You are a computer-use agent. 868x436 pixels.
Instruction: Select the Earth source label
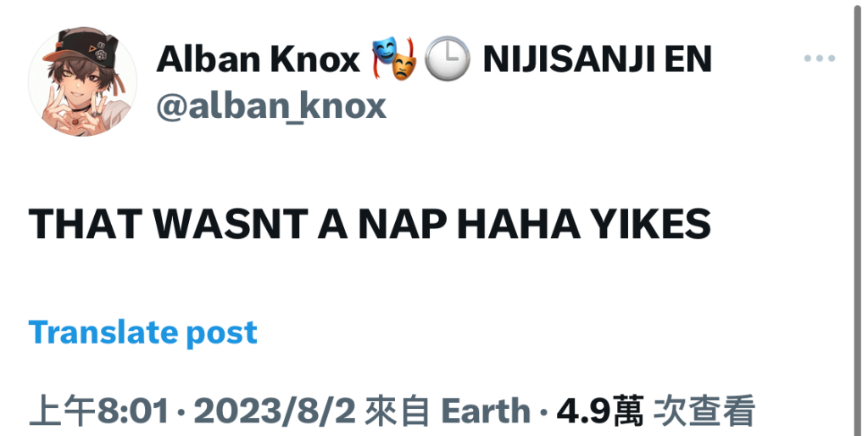coord(486,411)
